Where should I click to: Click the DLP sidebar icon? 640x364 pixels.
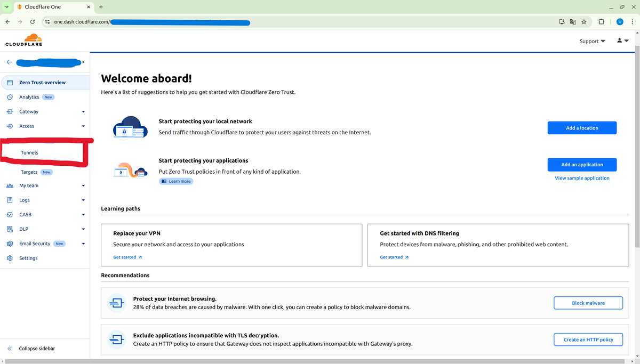click(10, 229)
